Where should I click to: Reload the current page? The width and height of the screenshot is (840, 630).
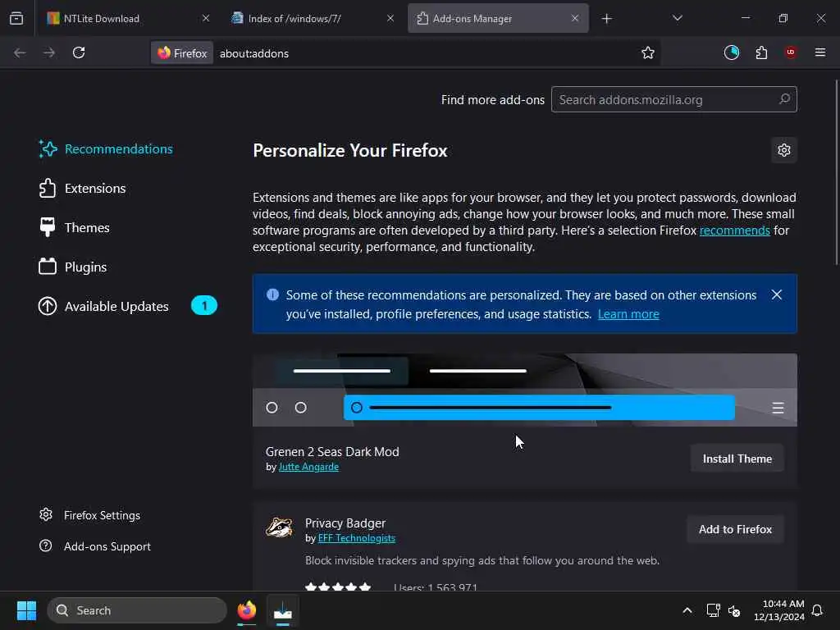pos(79,52)
